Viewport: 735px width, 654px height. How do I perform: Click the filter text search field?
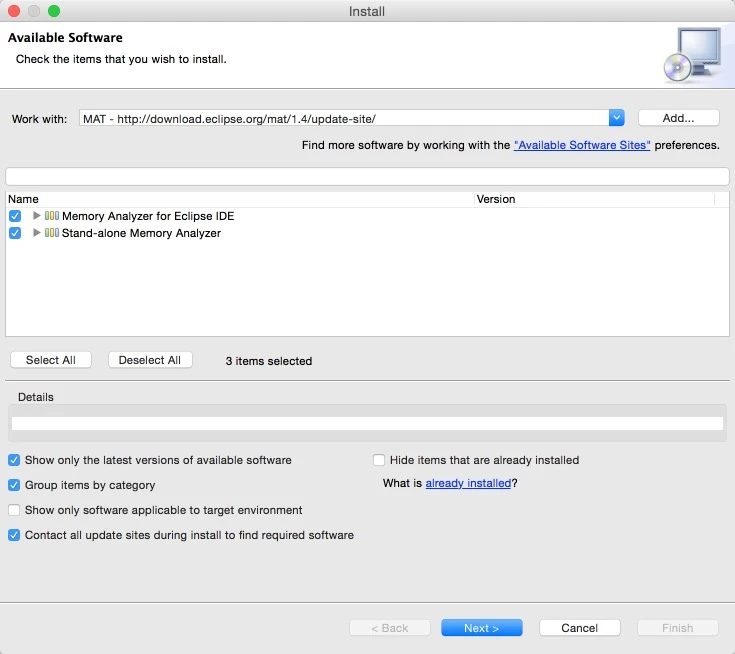[x=367, y=176]
